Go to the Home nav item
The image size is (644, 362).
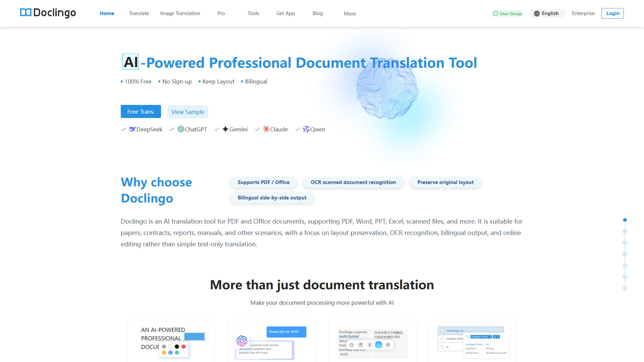point(107,13)
